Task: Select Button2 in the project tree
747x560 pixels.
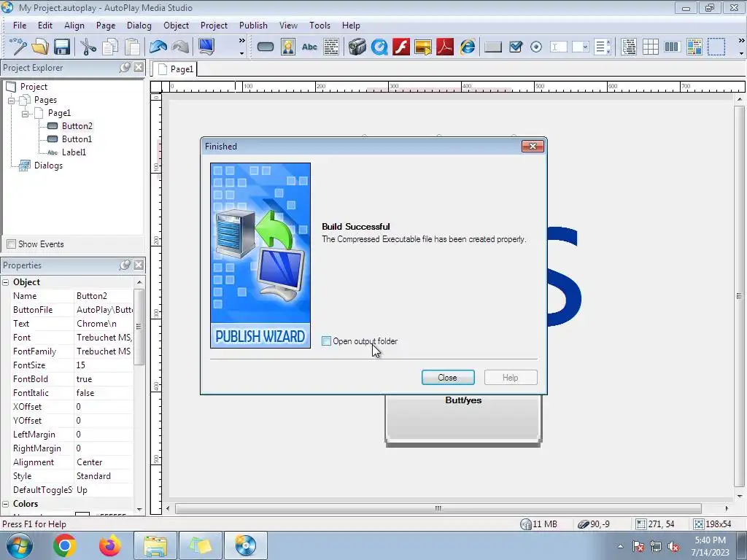Action: click(x=77, y=126)
